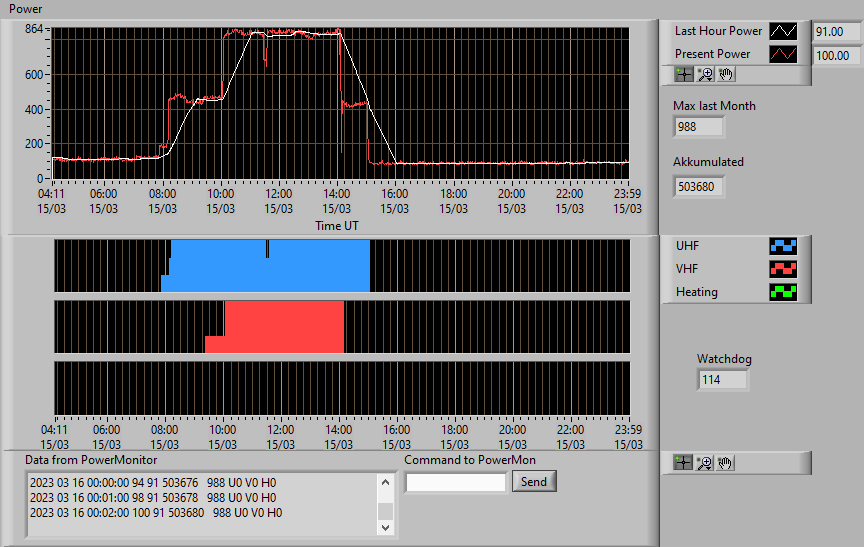Open Present Power red plot style icon
Image resolution: width=864 pixels, height=547 pixels.
783,54
